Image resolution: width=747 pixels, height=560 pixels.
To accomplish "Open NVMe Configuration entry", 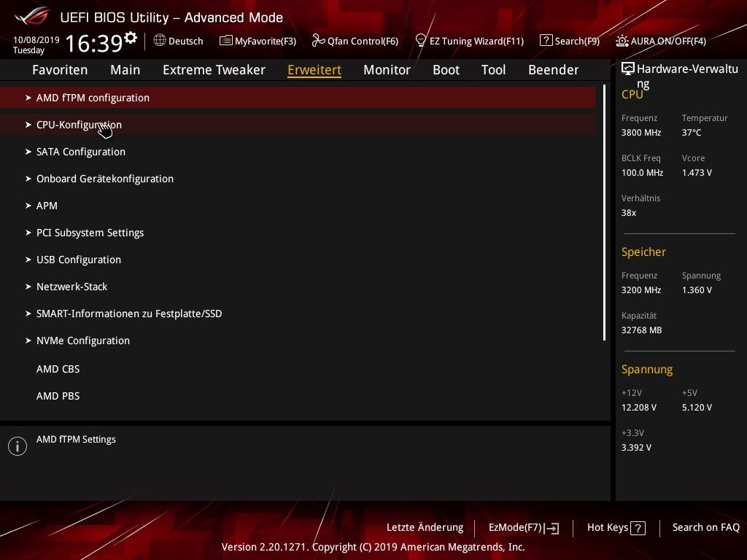I will tap(298, 341).
